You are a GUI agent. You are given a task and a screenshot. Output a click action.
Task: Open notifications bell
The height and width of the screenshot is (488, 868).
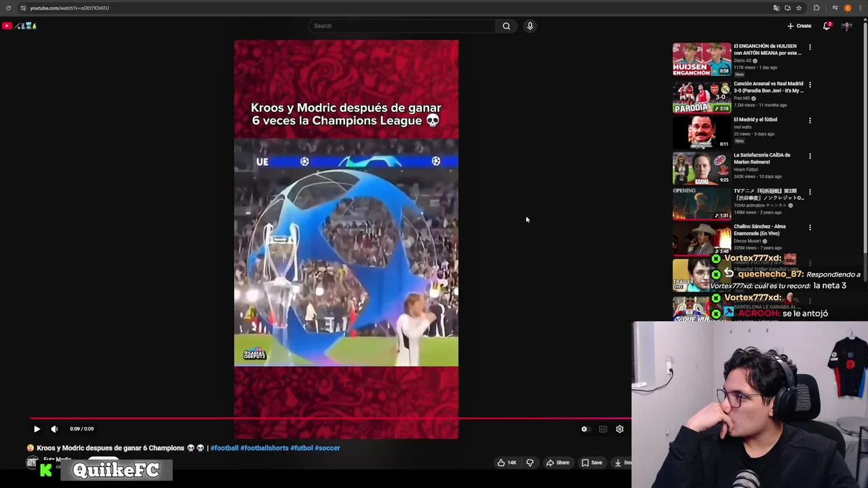coord(827,26)
